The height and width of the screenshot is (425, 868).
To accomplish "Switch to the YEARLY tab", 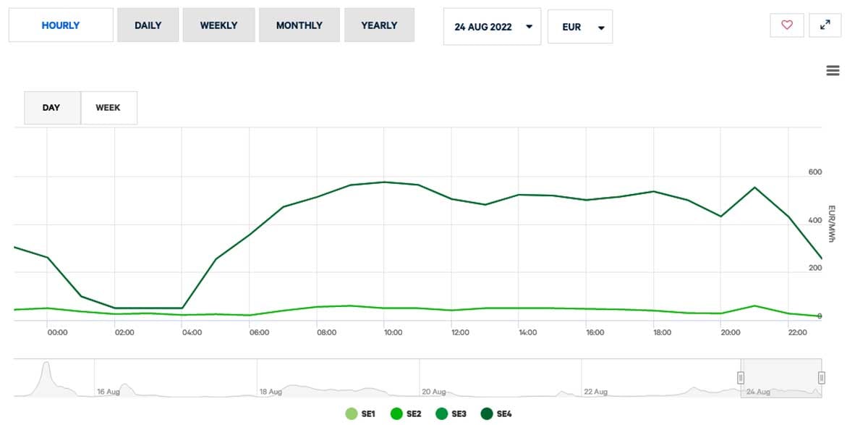I will pyautogui.click(x=379, y=25).
